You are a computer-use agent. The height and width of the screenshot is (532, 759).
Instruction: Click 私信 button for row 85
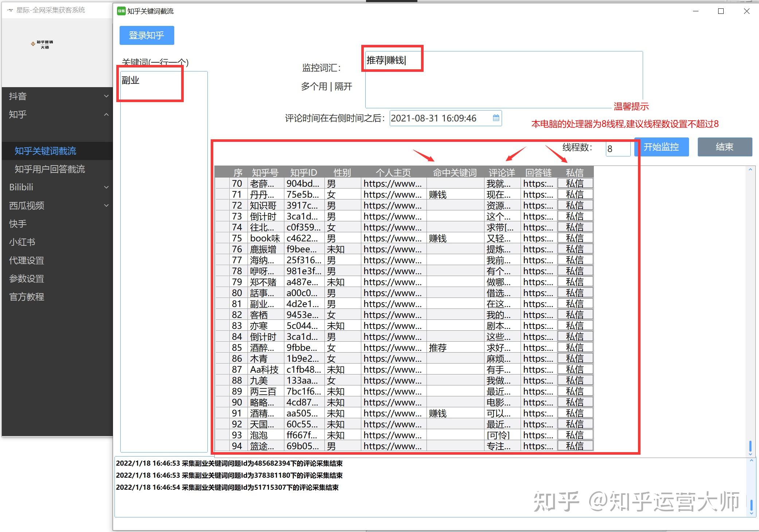tap(575, 347)
